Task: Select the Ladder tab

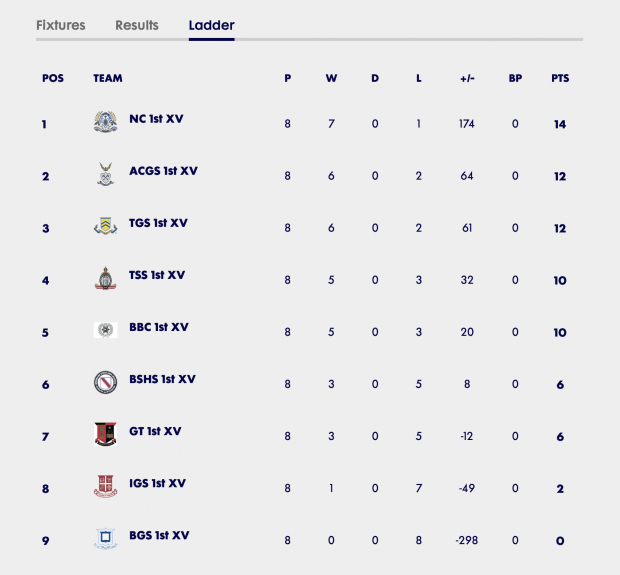Action: pos(212,25)
